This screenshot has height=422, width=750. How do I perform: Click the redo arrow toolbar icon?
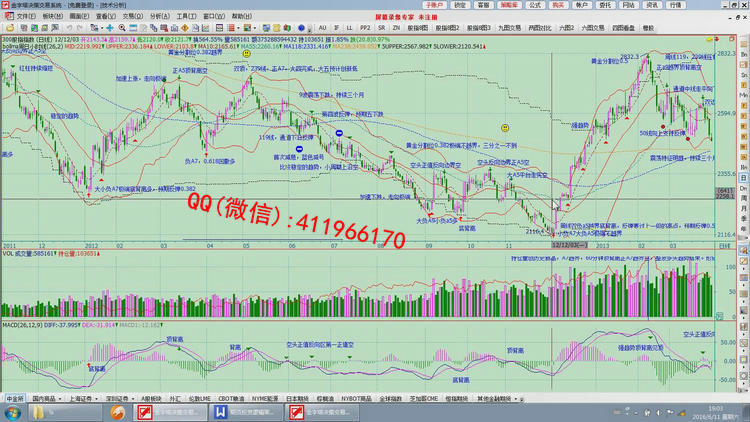tap(80, 28)
